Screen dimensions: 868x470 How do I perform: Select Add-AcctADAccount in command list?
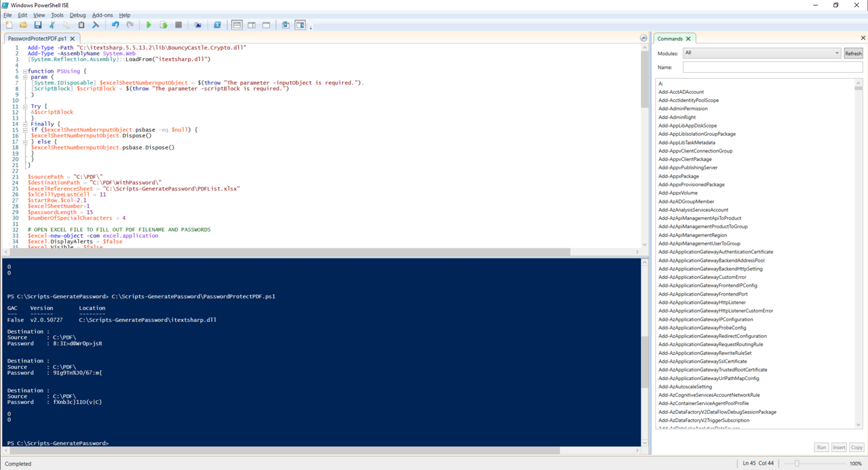click(x=681, y=92)
